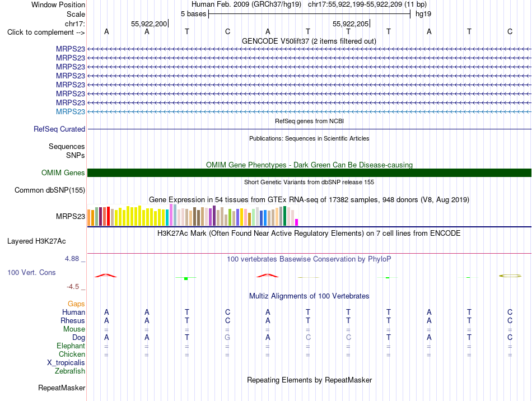Screen dimensions: 532x401
Task: Click the yellow oval PhyloP conservation mark
Action: (510, 276)
